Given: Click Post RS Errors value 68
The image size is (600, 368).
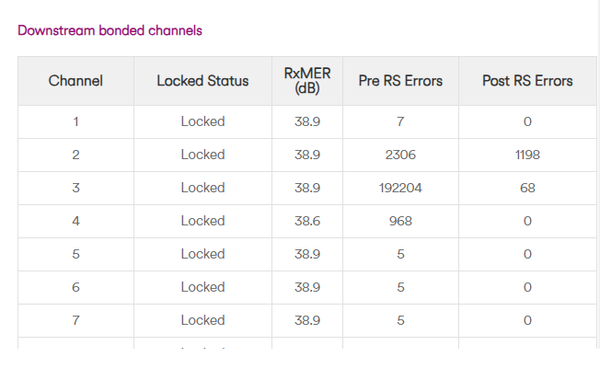Looking at the screenshot, I should pyautogui.click(x=527, y=188).
